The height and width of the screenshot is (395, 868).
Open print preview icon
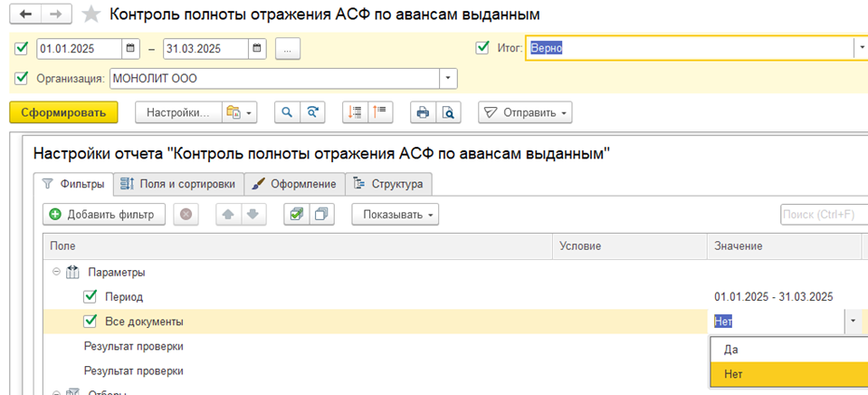[x=447, y=112]
